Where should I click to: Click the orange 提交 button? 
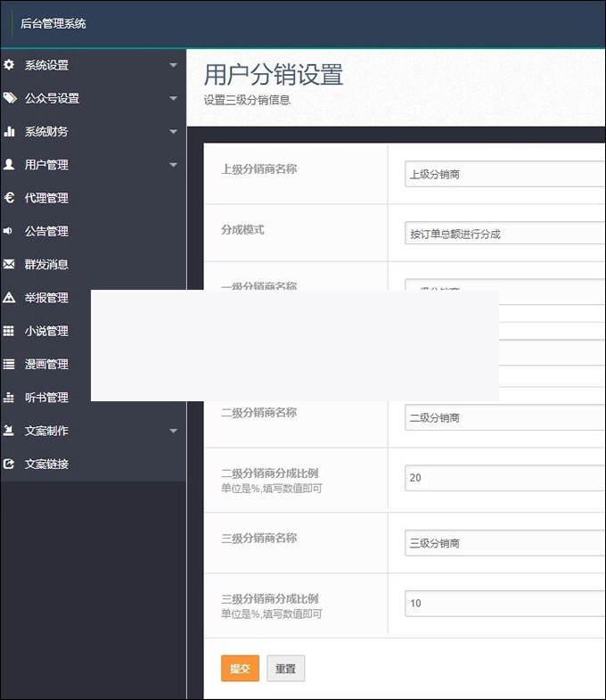(x=240, y=669)
